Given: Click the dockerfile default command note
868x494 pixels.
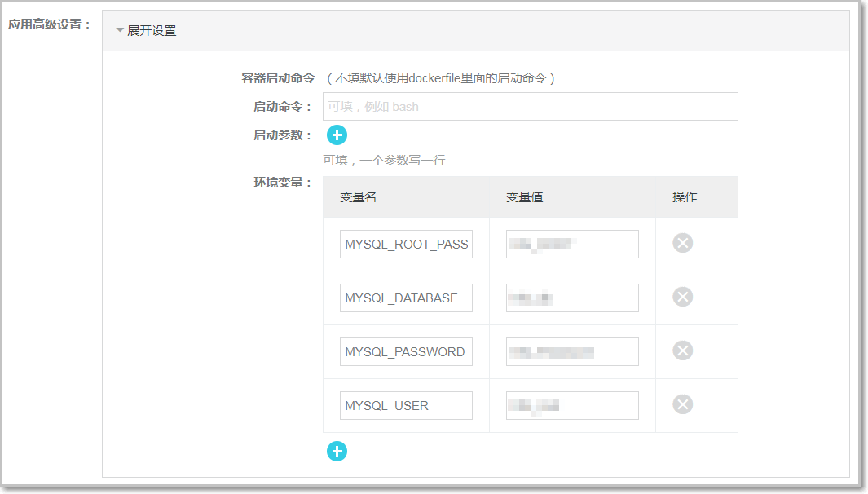Looking at the screenshot, I should [x=441, y=78].
